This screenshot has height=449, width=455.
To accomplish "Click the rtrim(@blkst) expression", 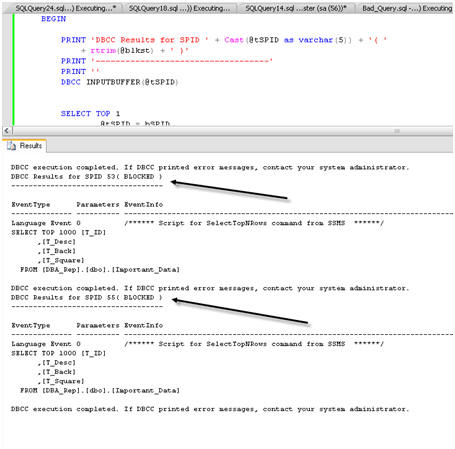I will click(122, 51).
